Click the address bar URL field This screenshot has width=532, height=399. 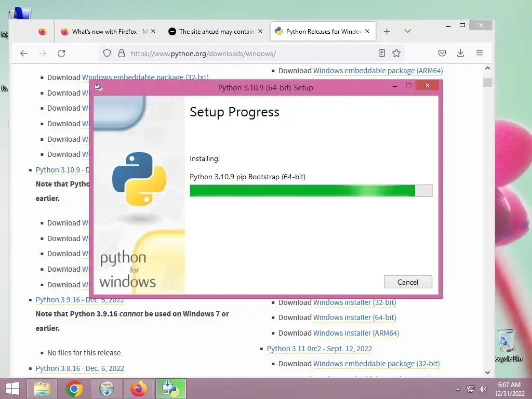point(253,54)
